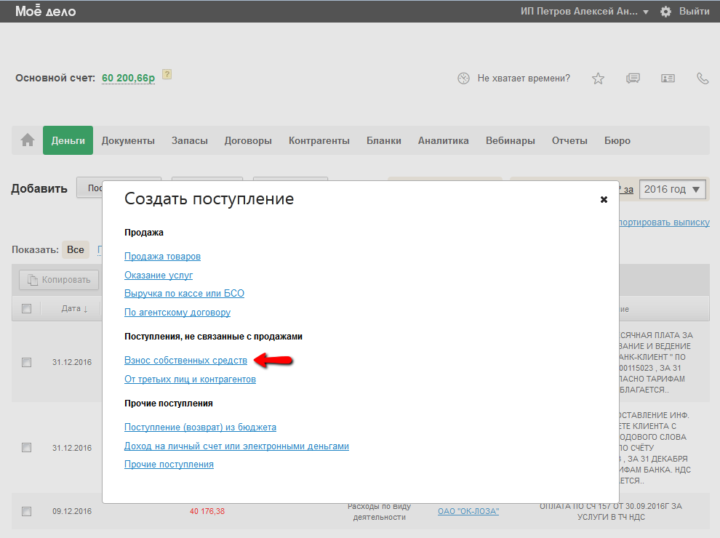Click the date '09.12.2016'
This screenshot has width=720, height=538.
72,511
